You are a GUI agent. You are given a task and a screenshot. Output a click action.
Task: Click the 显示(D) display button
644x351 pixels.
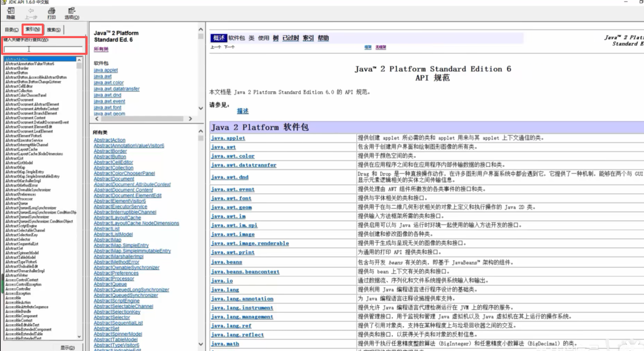pyautogui.click(x=68, y=348)
